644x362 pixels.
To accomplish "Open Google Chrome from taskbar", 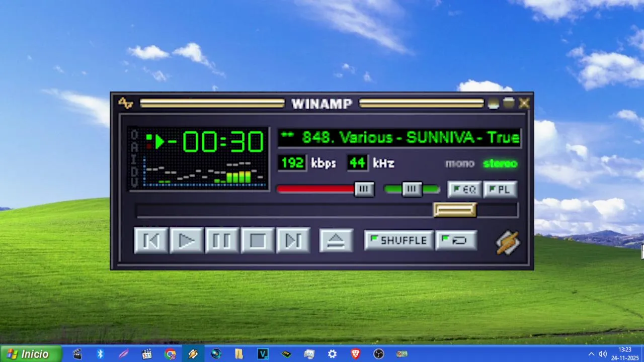I will [x=170, y=354].
